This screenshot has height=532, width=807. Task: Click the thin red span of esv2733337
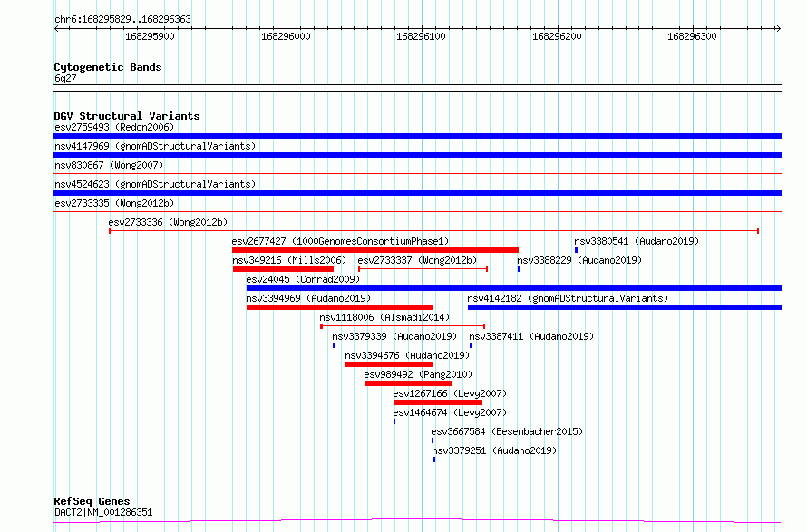423,269
